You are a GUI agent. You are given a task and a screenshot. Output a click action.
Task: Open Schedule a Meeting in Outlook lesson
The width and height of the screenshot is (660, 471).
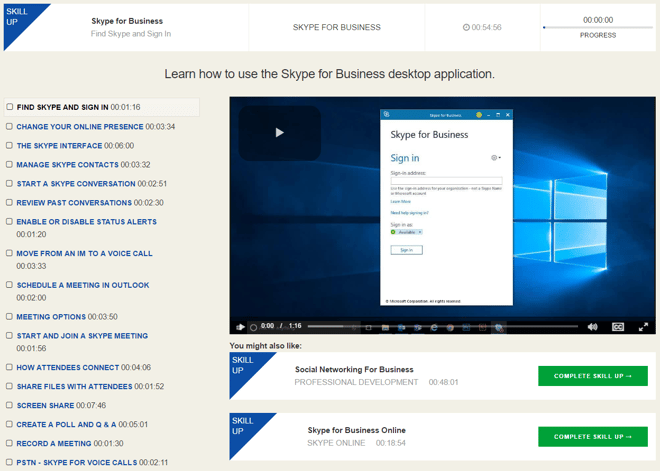point(83,285)
